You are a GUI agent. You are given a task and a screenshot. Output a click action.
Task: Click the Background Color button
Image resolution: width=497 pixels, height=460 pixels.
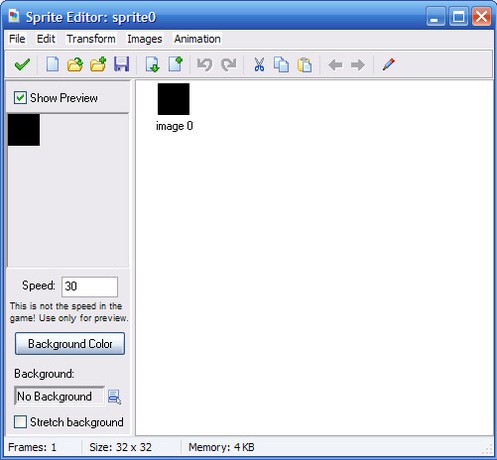tap(70, 343)
